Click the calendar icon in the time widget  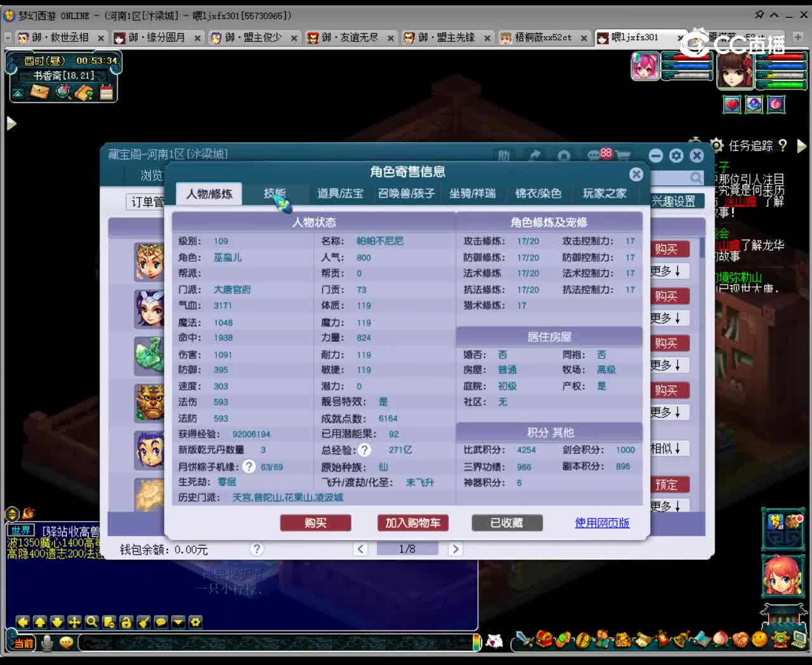click(x=107, y=92)
